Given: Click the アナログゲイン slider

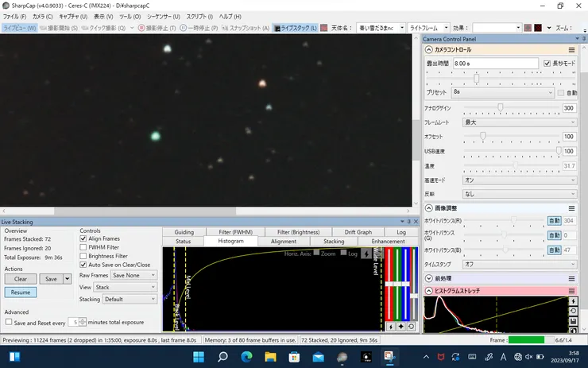Looking at the screenshot, I should click(x=500, y=107).
